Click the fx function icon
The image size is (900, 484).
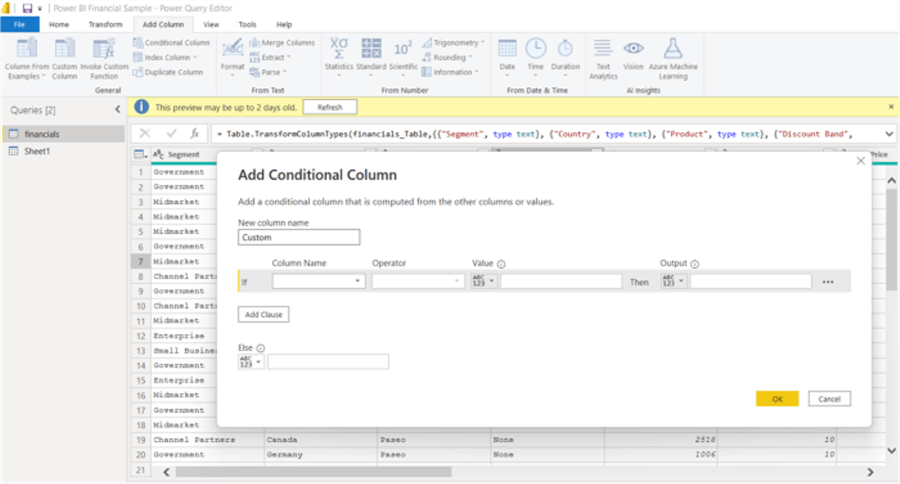click(195, 133)
